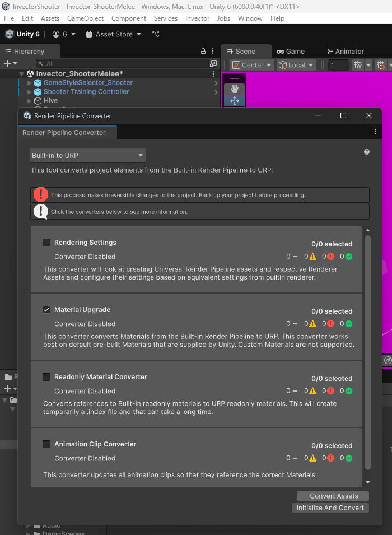The height and width of the screenshot is (535, 392).
Task: Click the help question mark icon
Action: pos(367,152)
